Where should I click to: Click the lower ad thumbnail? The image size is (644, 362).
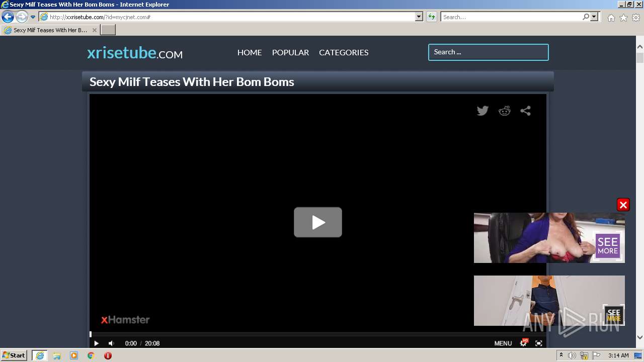click(549, 301)
